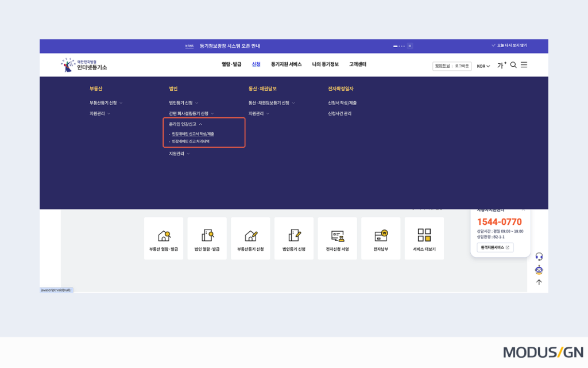Open 서비스 더보기 grid icon
Viewport: 588px width, 368px height.
424,235
